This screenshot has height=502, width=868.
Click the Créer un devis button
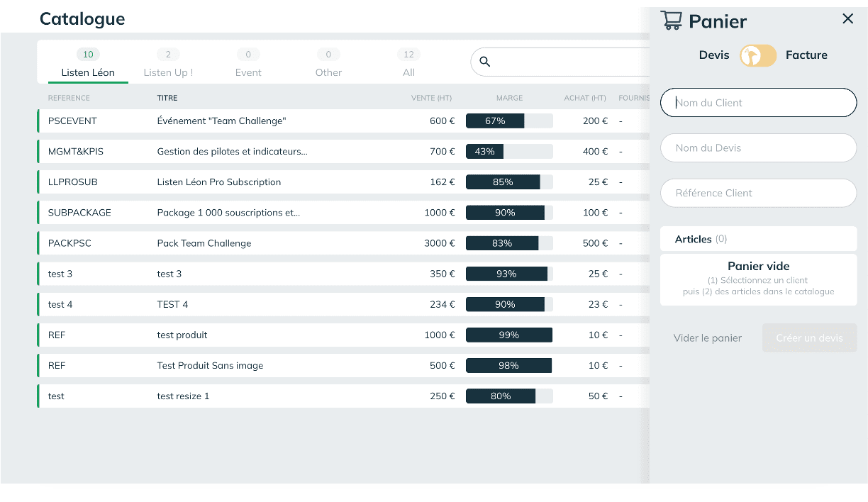809,338
